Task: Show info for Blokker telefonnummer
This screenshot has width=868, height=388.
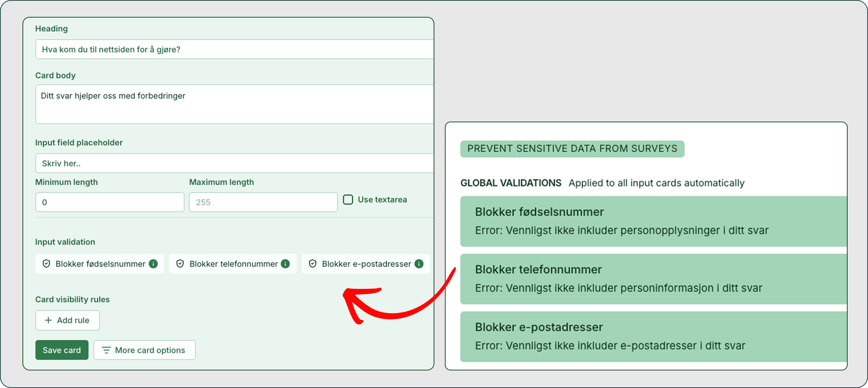Action: (285, 264)
